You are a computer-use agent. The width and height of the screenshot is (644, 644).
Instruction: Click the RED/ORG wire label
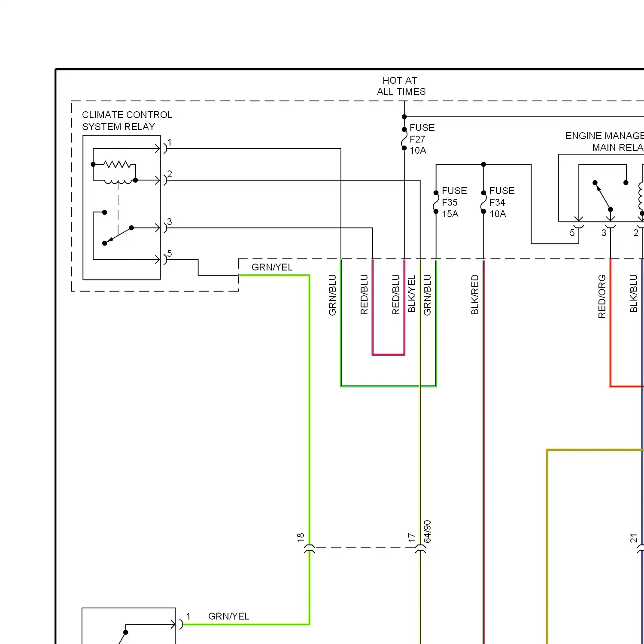(602, 296)
